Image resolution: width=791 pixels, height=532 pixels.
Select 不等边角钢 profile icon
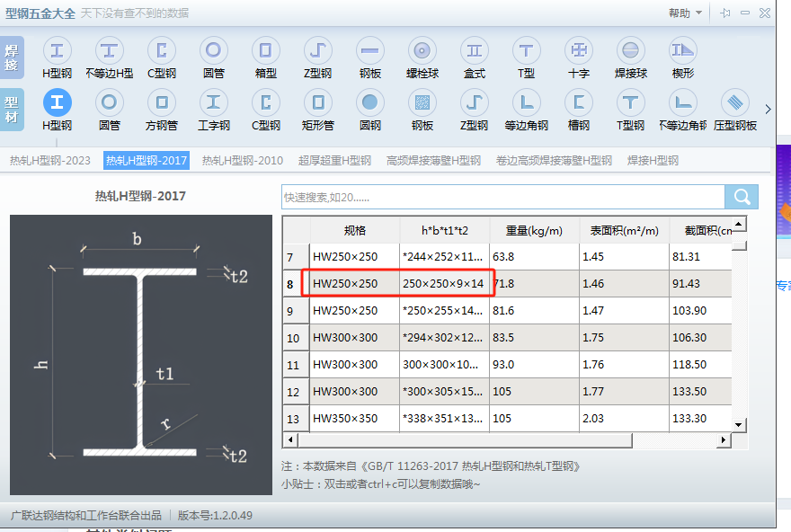click(x=683, y=102)
